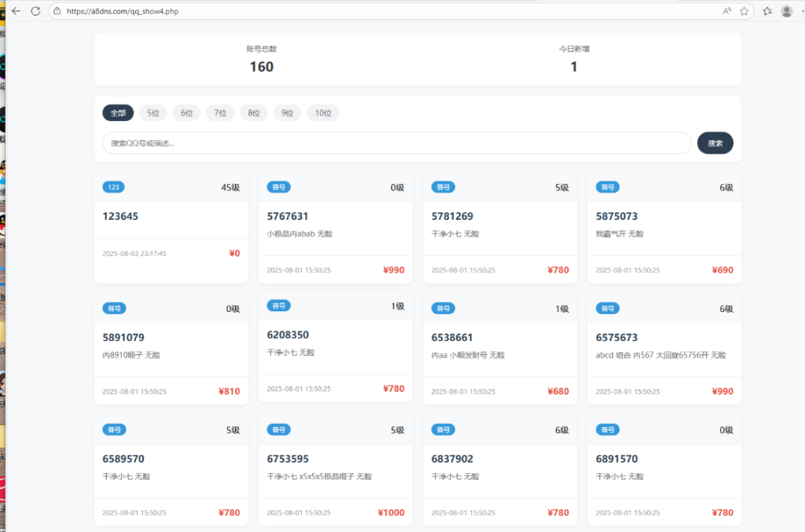Open the favorites list icon
805x532 pixels.
click(767, 11)
